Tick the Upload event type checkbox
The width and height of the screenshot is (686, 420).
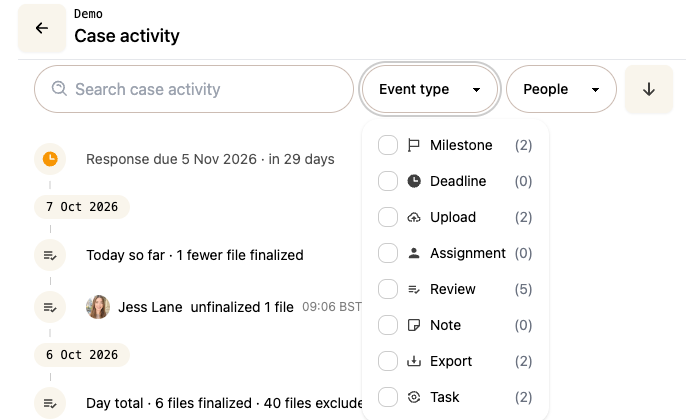click(388, 217)
